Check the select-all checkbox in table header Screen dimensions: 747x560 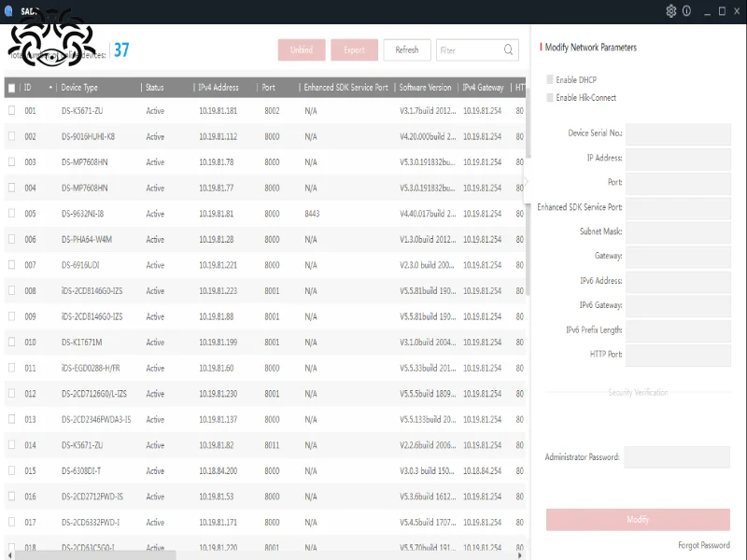coord(11,87)
